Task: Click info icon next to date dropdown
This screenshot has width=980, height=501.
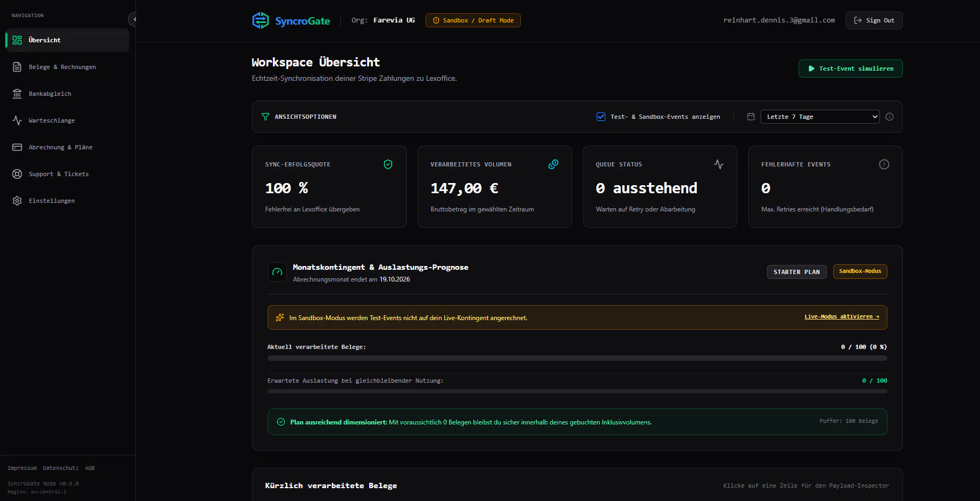Action: 890,117
